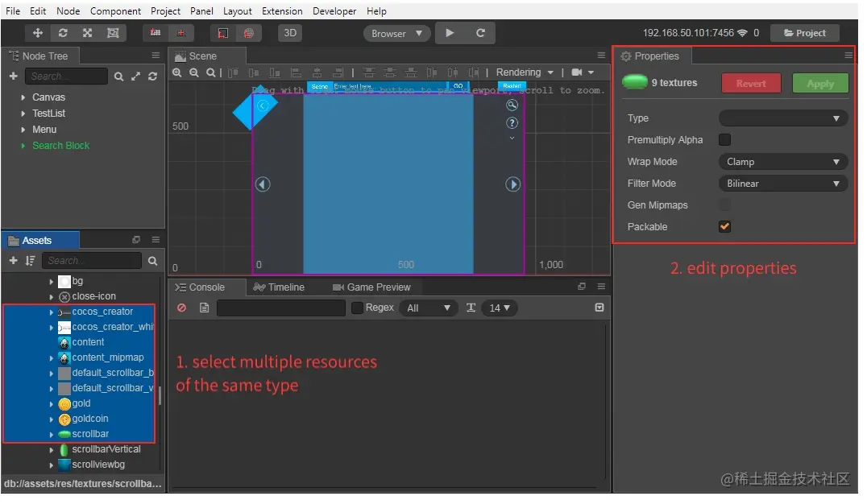Toggle the Premultiply Alpha checkbox

click(x=724, y=140)
